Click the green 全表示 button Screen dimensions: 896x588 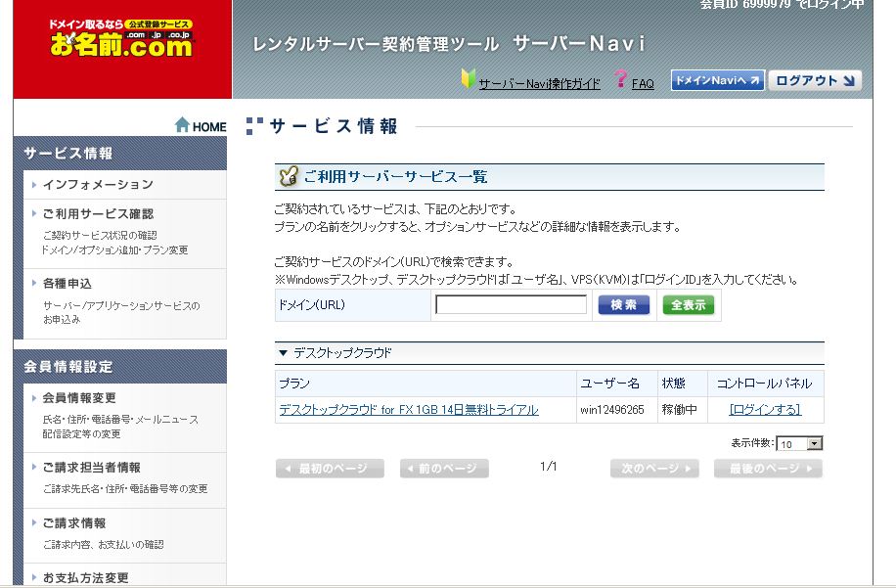coord(689,305)
